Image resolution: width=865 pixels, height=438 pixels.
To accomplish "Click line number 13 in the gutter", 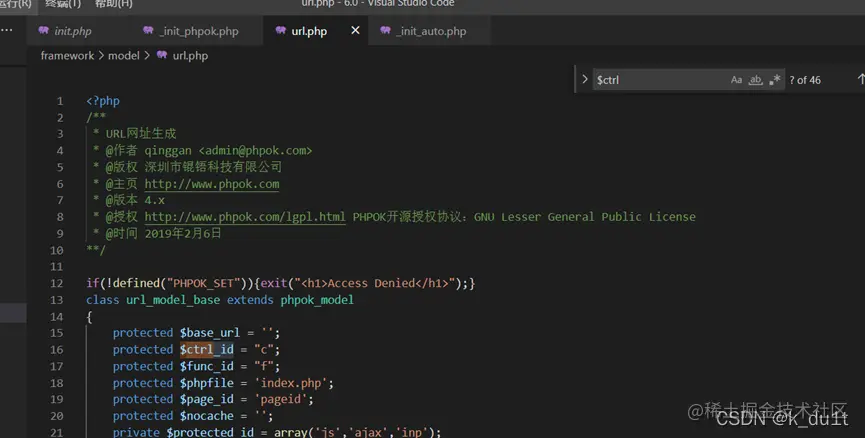I will coord(57,300).
